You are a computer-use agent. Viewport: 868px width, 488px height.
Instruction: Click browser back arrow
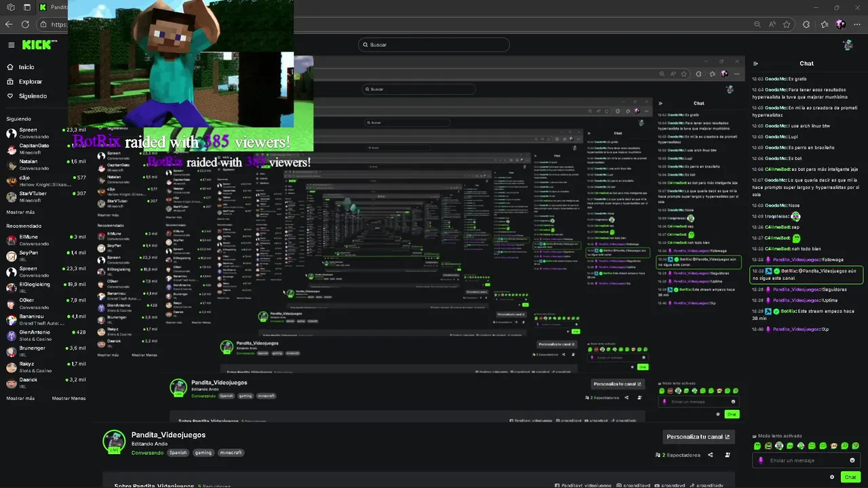click(9, 24)
